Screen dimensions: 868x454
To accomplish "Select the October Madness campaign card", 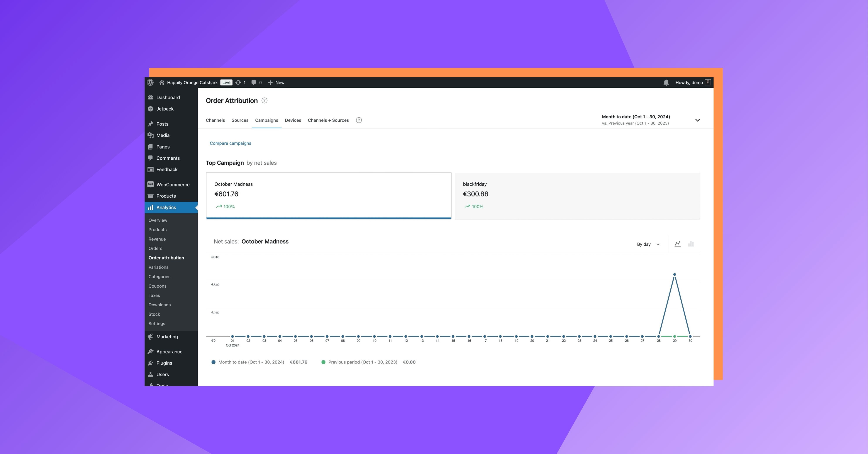I will [x=329, y=196].
